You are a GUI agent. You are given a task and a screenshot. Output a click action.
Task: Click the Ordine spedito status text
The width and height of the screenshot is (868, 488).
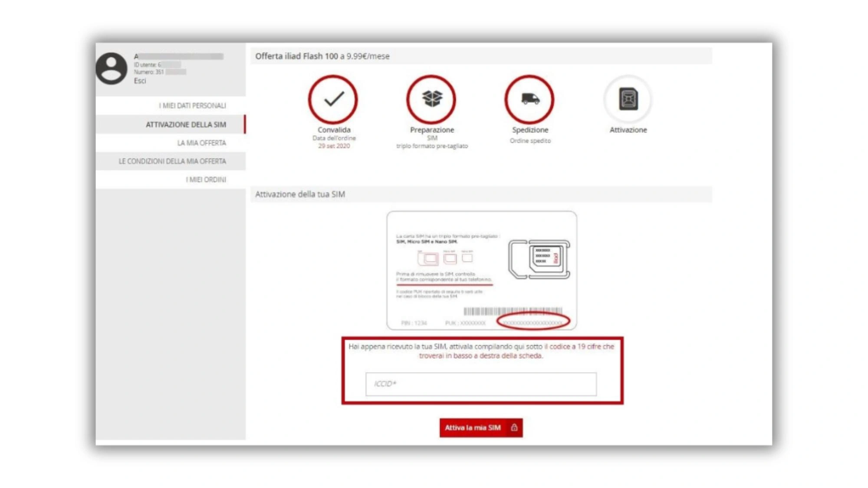click(x=530, y=141)
